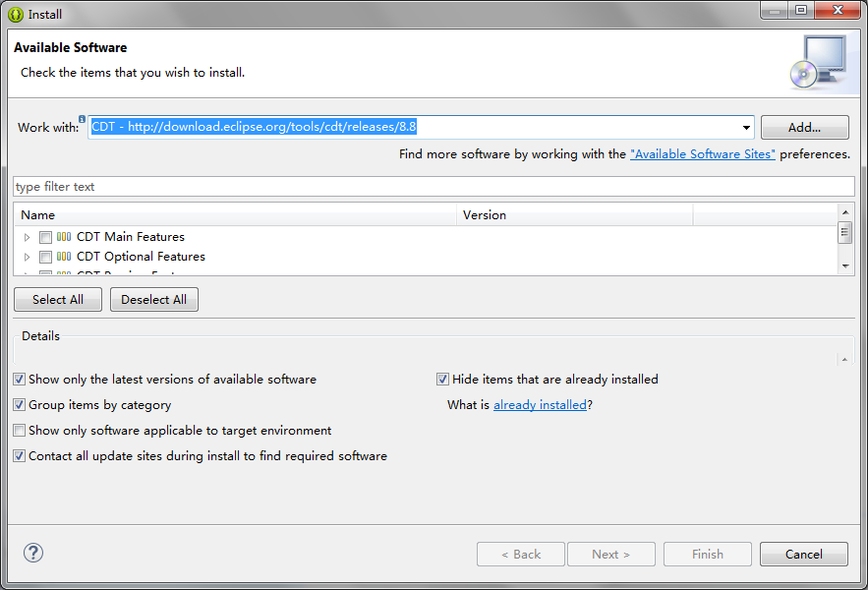Open the Available Software Sites link
The width and height of the screenshot is (868, 590).
pyautogui.click(x=703, y=154)
